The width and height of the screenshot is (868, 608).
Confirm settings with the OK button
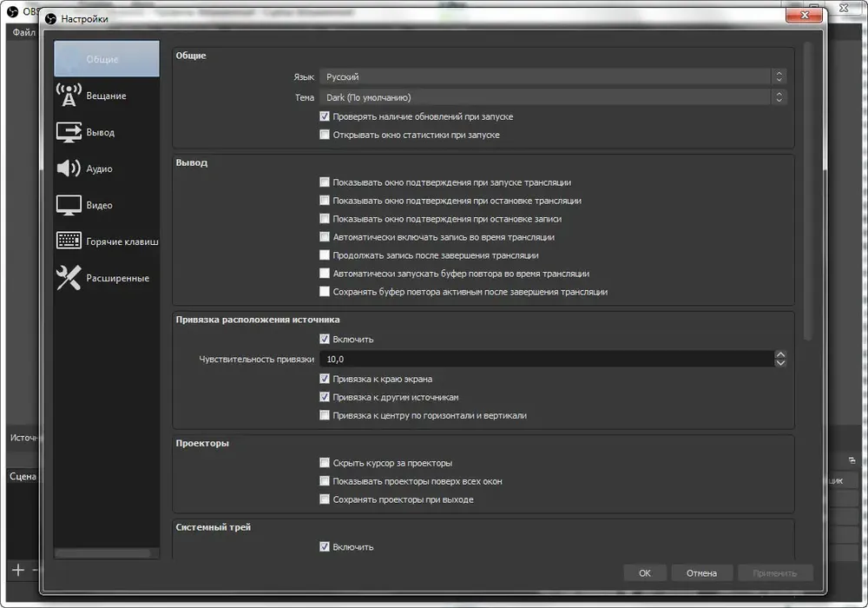click(644, 573)
